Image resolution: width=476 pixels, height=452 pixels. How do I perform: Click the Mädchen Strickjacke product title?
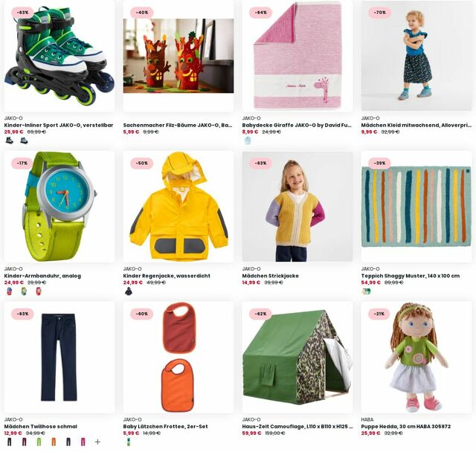pos(270,276)
